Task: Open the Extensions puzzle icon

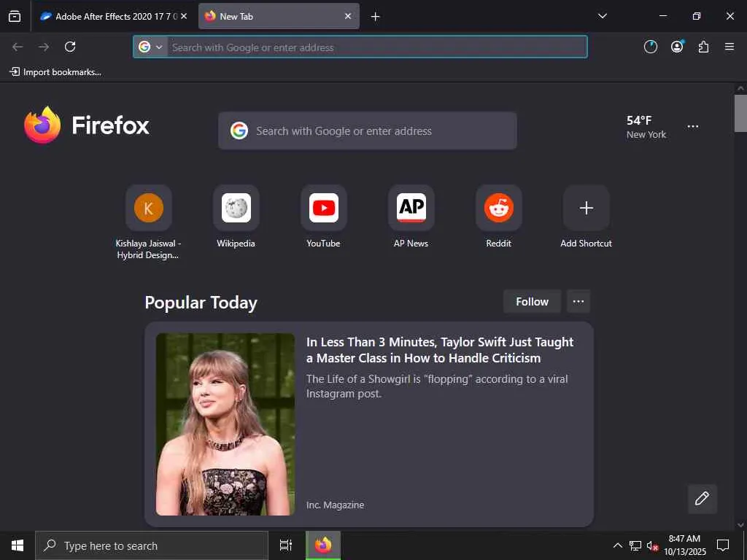Action: [703, 47]
